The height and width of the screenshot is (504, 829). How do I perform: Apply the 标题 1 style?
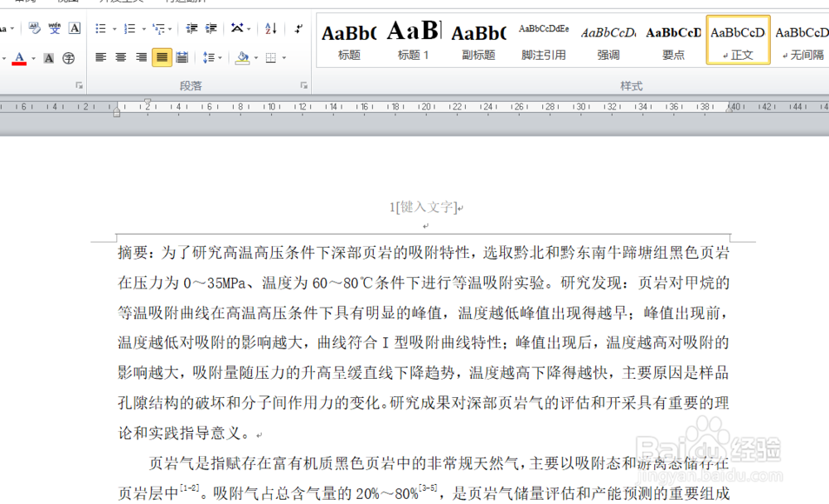pos(414,41)
